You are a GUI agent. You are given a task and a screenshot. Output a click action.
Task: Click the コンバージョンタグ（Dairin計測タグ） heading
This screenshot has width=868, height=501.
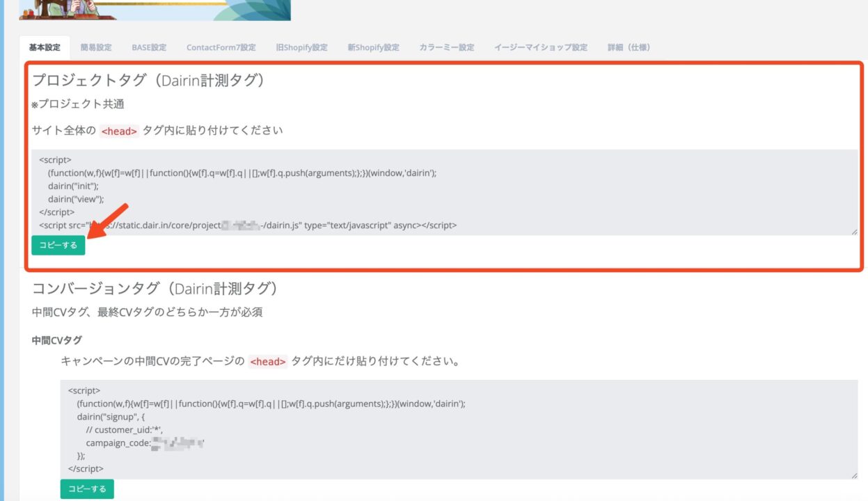tap(155, 288)
